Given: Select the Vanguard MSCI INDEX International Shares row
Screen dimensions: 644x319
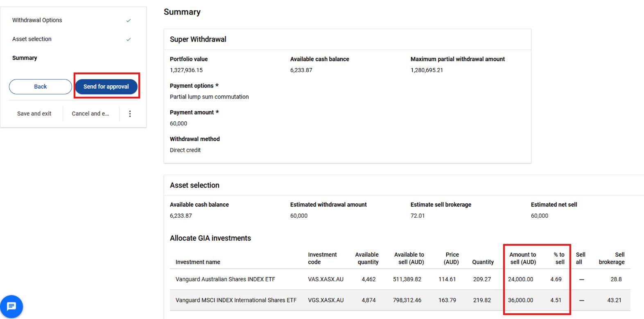Looking at the screenshot, I should (400, 300).
